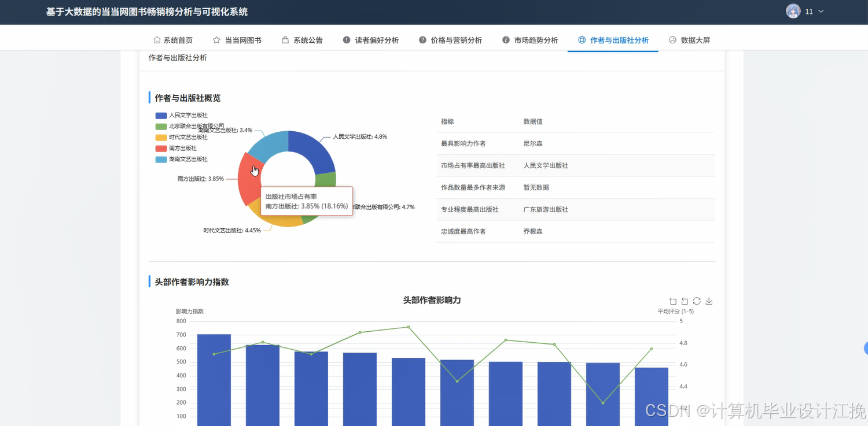Toggle the 湖南文艺出版社 legend item

(182, 159)
